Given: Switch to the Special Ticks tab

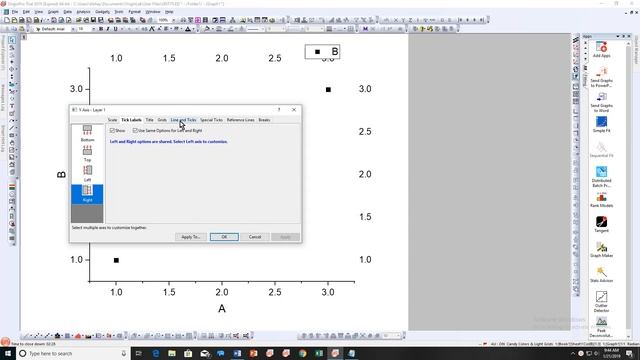Looking at the screenshot, I should pyautogui.click(x=211, y=120).
